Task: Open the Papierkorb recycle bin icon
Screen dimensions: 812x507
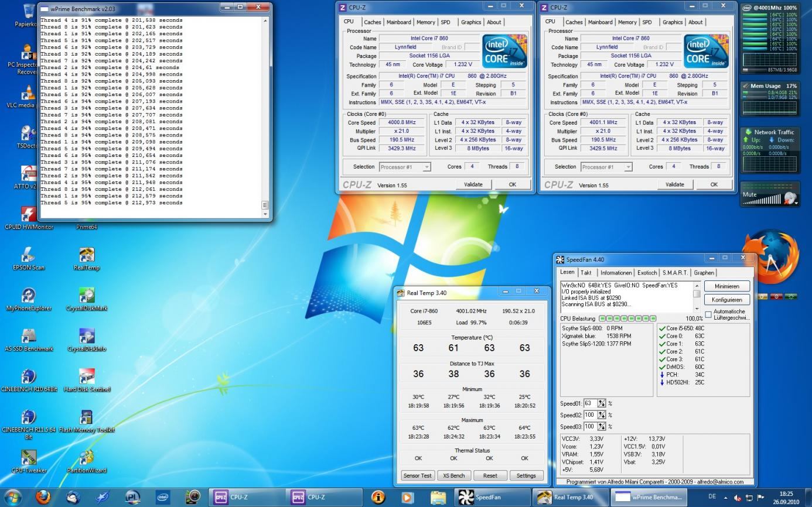Action: pos(28,15)
